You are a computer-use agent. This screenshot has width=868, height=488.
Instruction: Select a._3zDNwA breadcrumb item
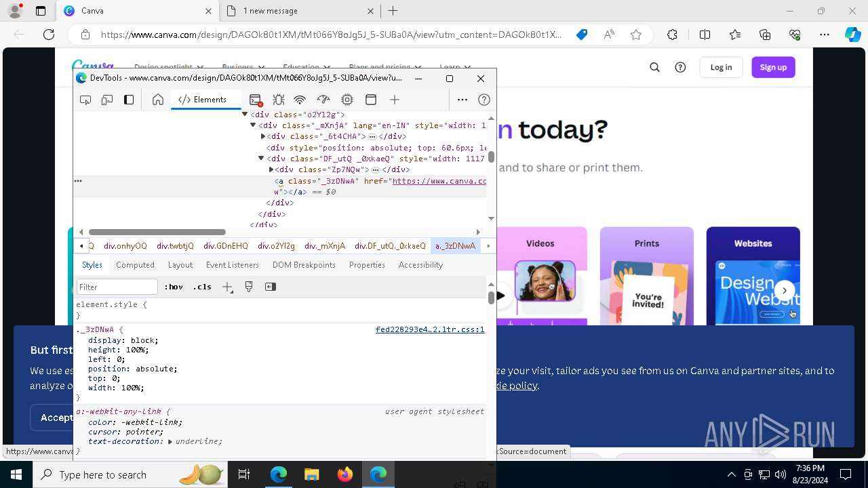455,246
